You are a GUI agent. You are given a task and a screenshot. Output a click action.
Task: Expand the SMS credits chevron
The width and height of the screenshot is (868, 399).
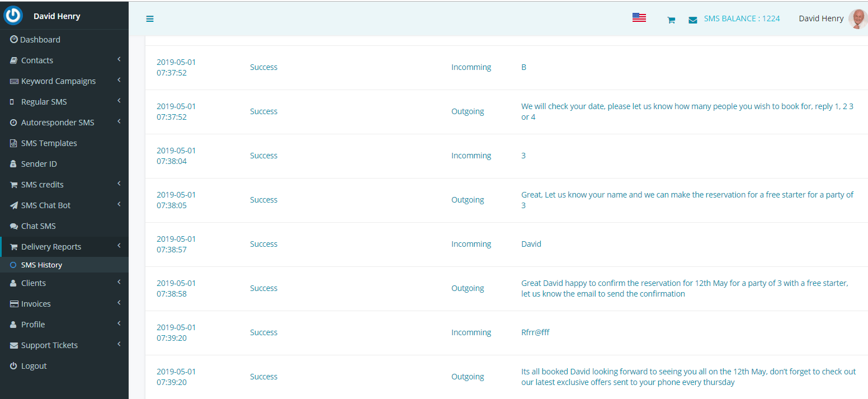[119, 184]
